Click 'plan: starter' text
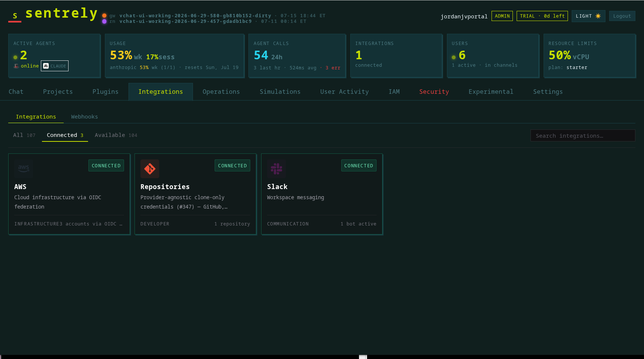 568,68
